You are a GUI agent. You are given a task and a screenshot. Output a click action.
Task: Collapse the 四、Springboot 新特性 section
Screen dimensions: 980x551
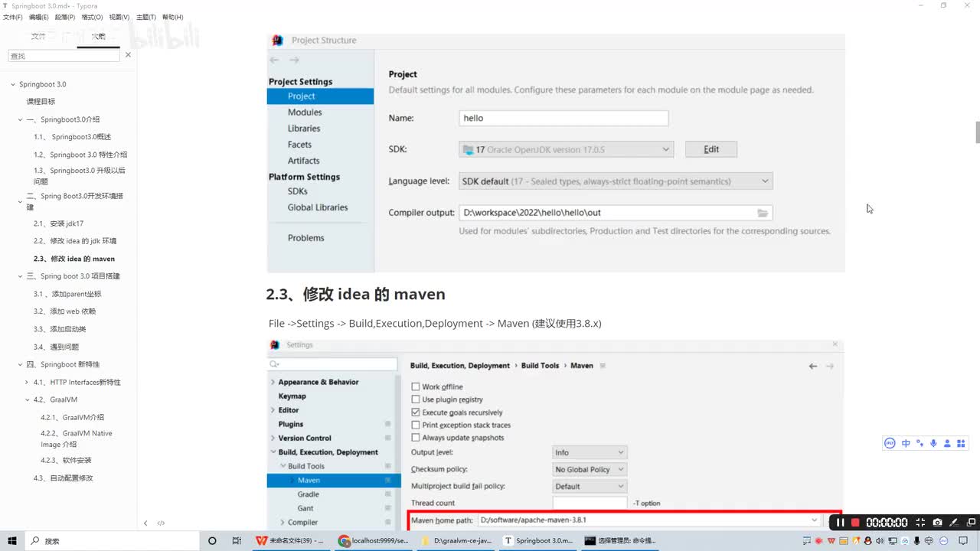(x=21, y=364)
